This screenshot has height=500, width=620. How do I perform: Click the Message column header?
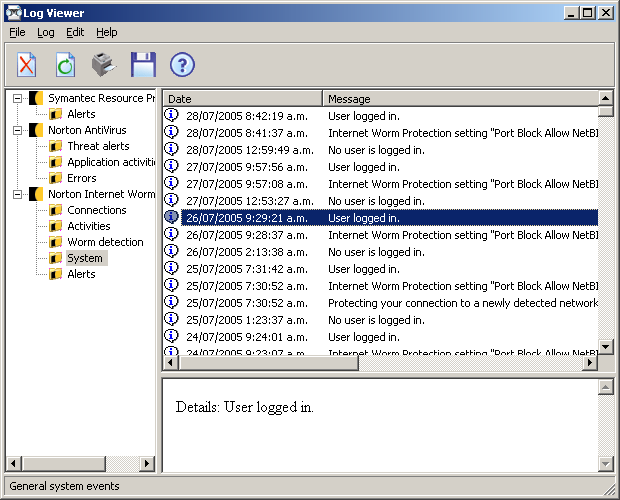[x=460, y=99]
